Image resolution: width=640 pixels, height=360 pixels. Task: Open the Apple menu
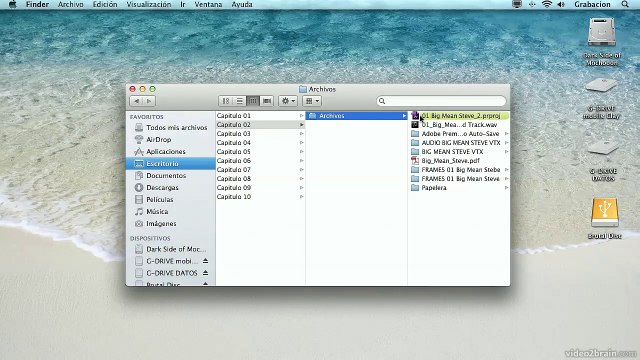click(x=13, y=4)
